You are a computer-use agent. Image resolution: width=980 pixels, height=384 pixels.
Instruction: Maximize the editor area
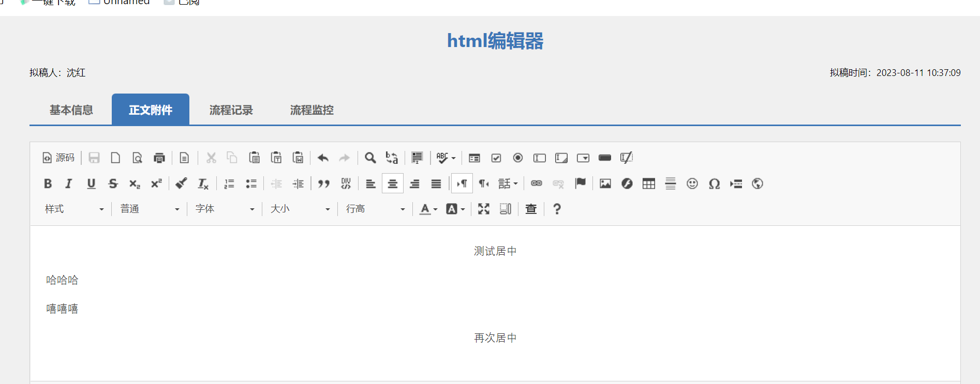pyautogui.click(x=484, y=209)
